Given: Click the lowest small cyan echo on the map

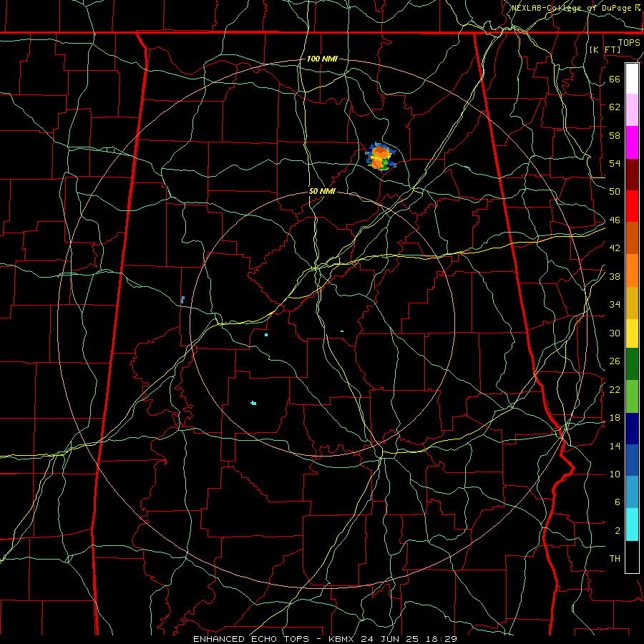Looking at the screenshot, I should (253, 404).
